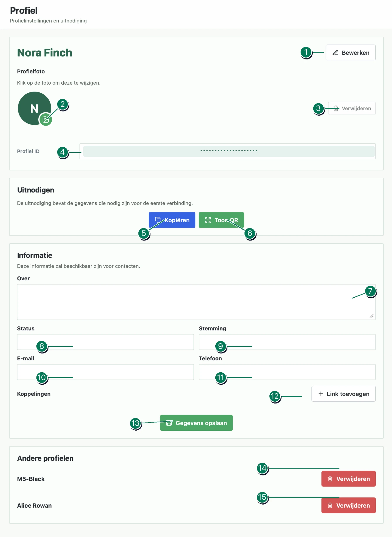Click trash icon for M5-Black profile

(x=330, y=479)
